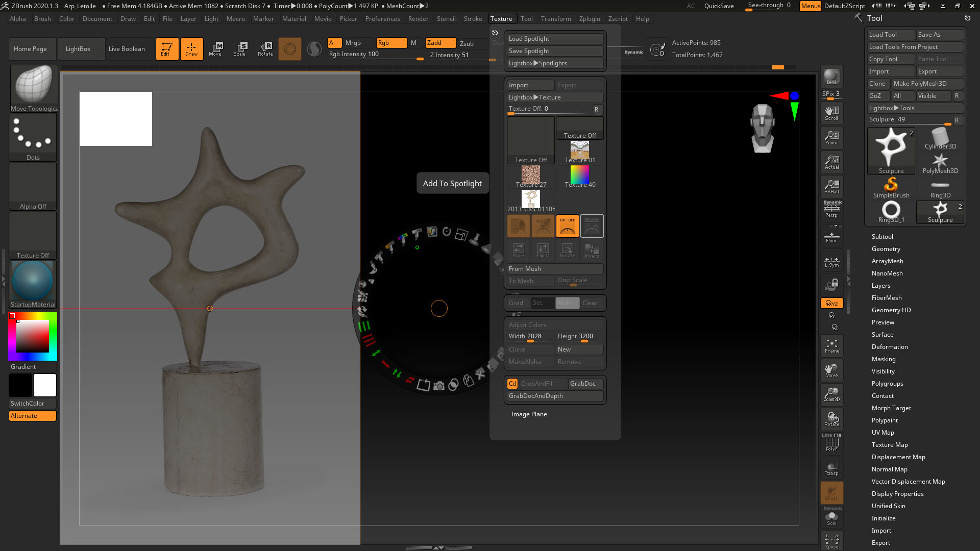Click the AAHalf view icon
Screen dimensions: 980x551
point(831,187)
